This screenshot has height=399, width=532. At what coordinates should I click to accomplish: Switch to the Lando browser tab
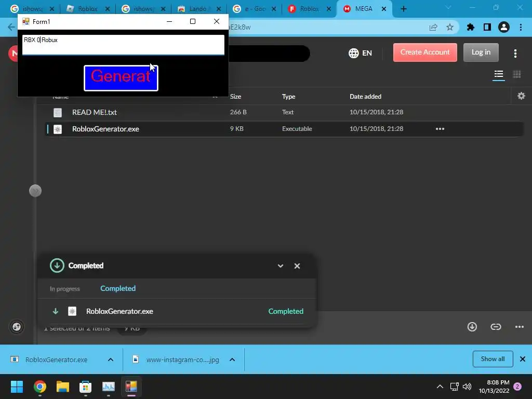click(198, 9)
